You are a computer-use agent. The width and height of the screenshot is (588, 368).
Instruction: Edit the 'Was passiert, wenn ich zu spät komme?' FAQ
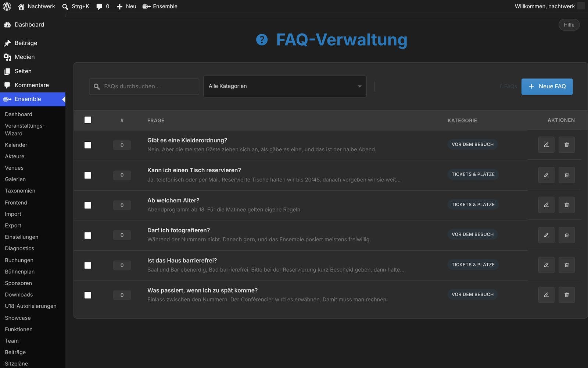(x=546, y=295)
